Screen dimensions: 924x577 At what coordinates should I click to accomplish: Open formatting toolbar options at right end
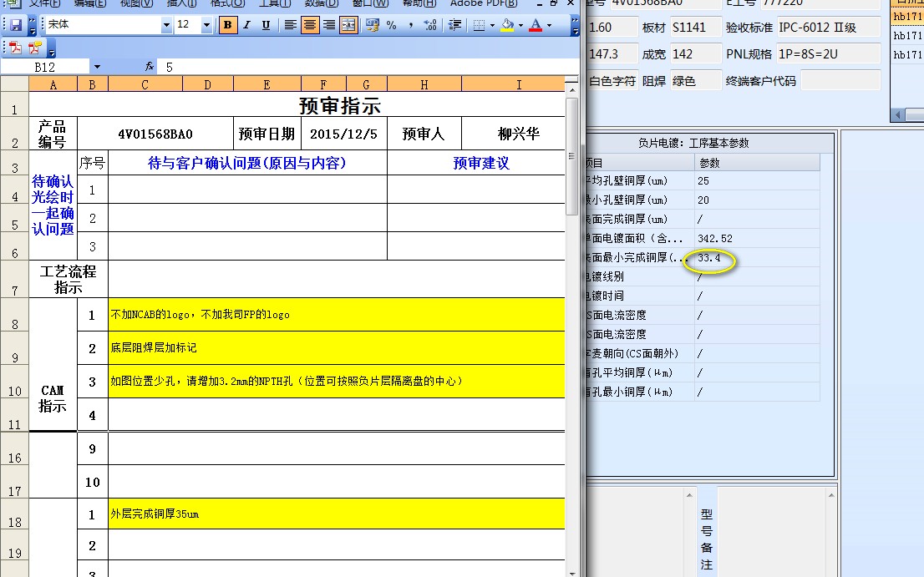point(575,25)
